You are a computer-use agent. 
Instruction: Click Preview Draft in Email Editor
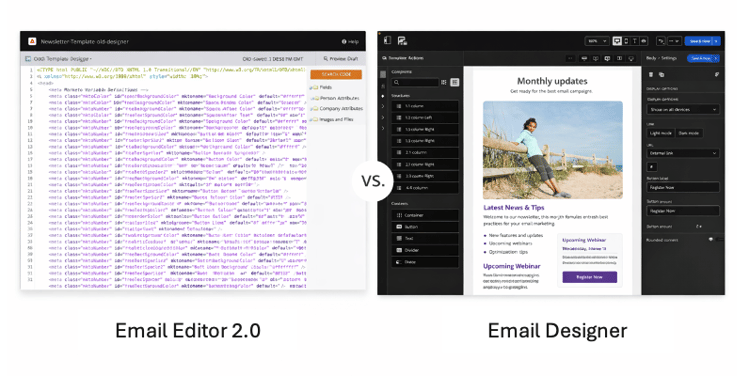click(341, 58)
